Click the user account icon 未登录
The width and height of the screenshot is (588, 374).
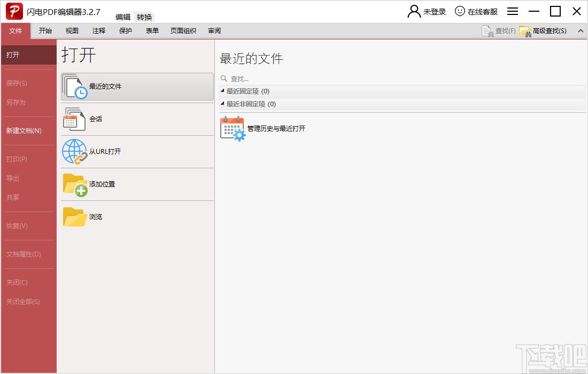(x=414, y=11)
